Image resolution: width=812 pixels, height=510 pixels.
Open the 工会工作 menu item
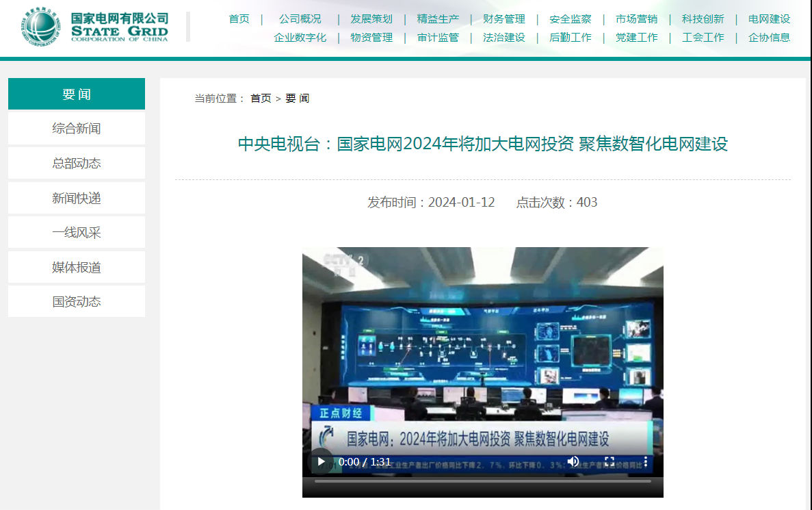(x=703, y=38)
